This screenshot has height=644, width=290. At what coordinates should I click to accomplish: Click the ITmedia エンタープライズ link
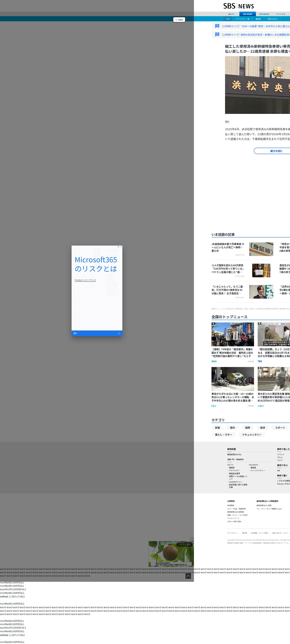(x=85, y=280)
